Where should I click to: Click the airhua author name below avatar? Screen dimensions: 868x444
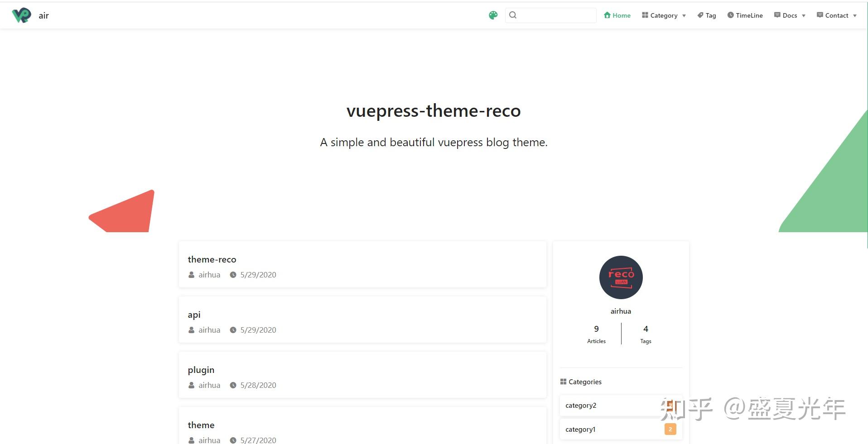(x=621, y=311)
